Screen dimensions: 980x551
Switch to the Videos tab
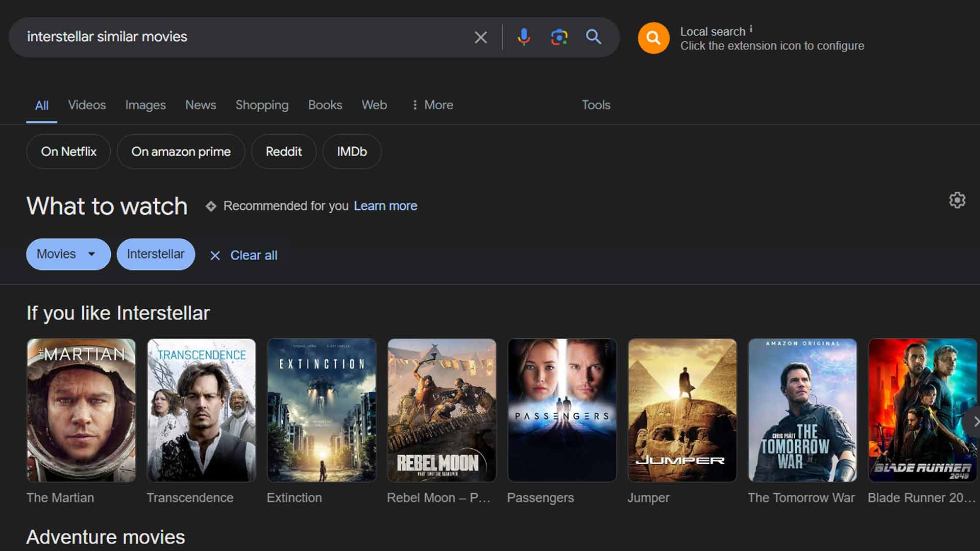pos(87,105)
